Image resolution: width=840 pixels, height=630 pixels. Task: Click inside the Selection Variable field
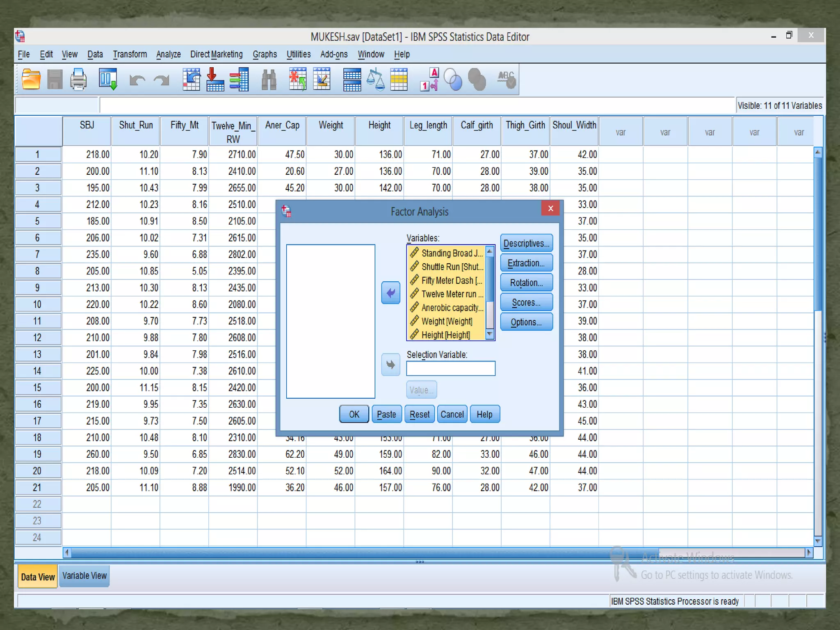click(x=450, y=368)
